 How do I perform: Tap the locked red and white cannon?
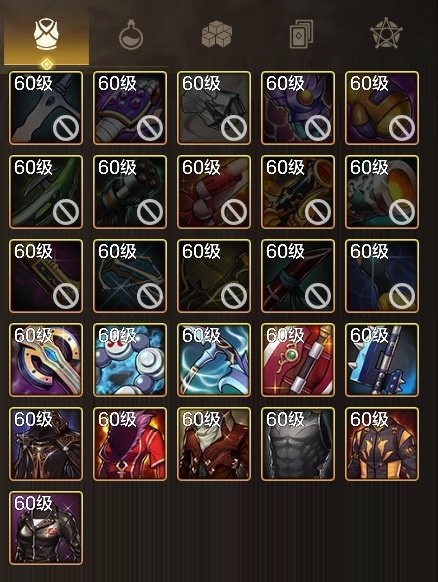pos(214,192)
